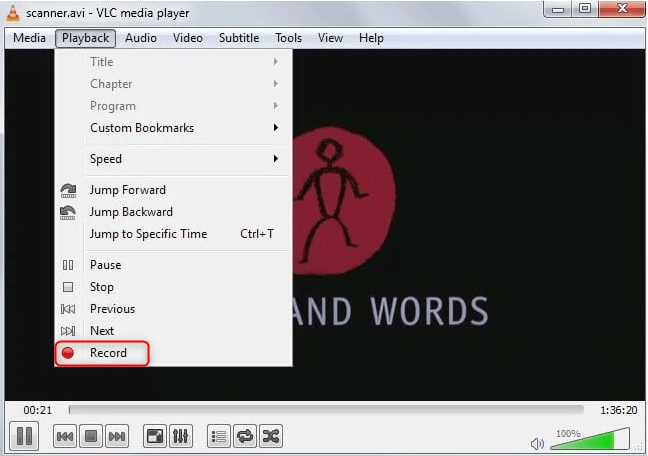Toggle loop repeat mode button
The height and width of the screenshot is (456, 648).
(x=245, y=436)
